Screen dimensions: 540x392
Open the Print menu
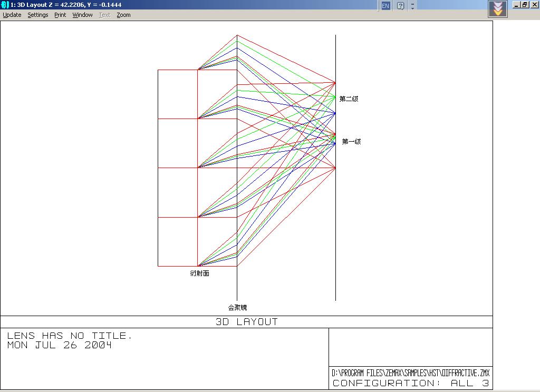(x=60, y=15)
